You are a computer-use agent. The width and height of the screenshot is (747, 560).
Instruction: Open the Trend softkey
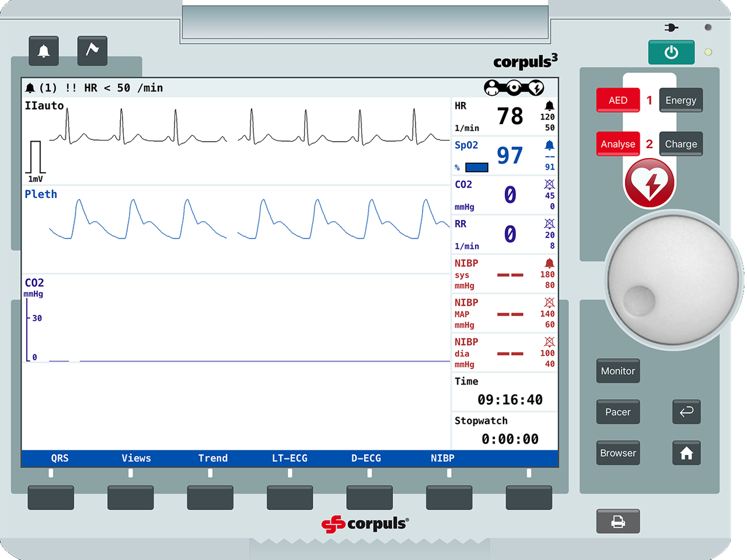coord(213,459)
